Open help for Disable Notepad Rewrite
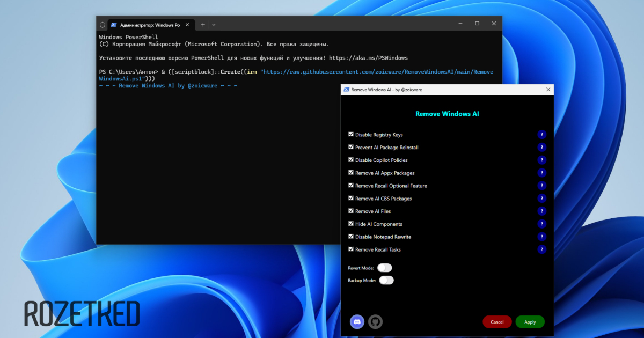The width and height of the screenshot is (644, 338). [x=541, y=237]
